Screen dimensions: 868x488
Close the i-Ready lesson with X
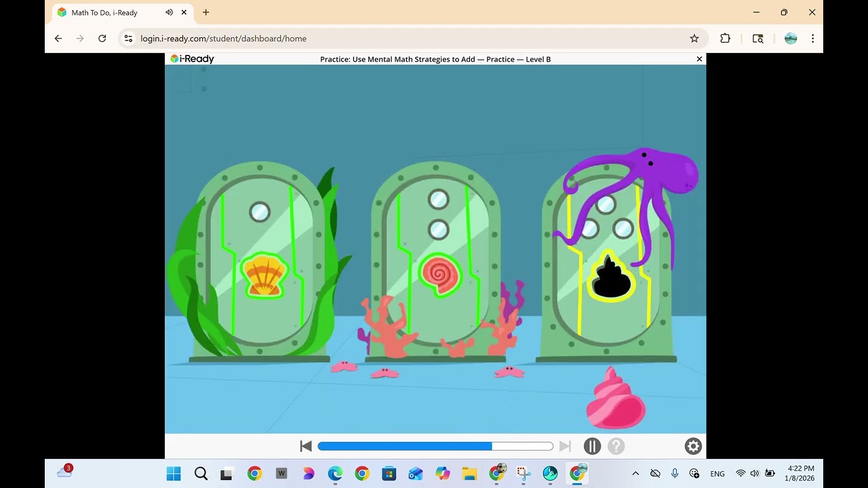(x=699, y=59)
